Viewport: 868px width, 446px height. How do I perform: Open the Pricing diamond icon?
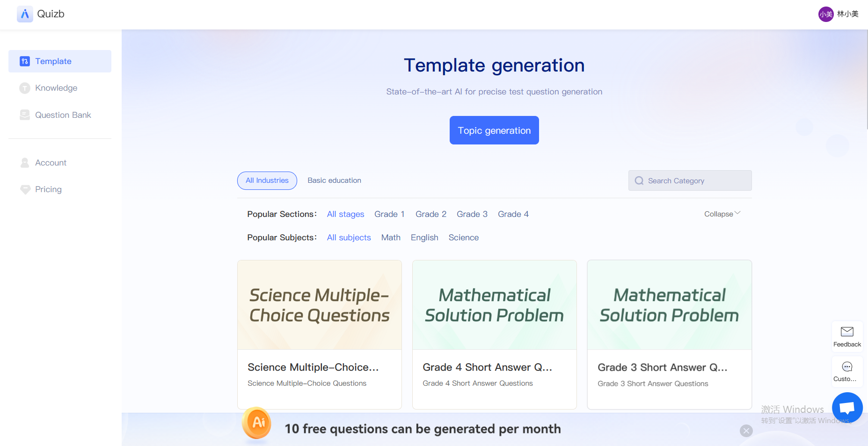click(25, 189)
